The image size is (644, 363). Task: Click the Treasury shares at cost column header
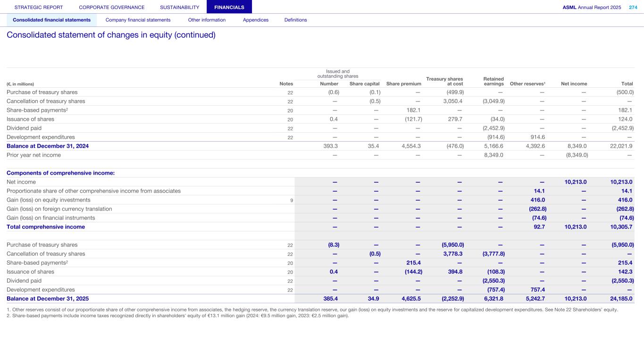tap(444, 81)
